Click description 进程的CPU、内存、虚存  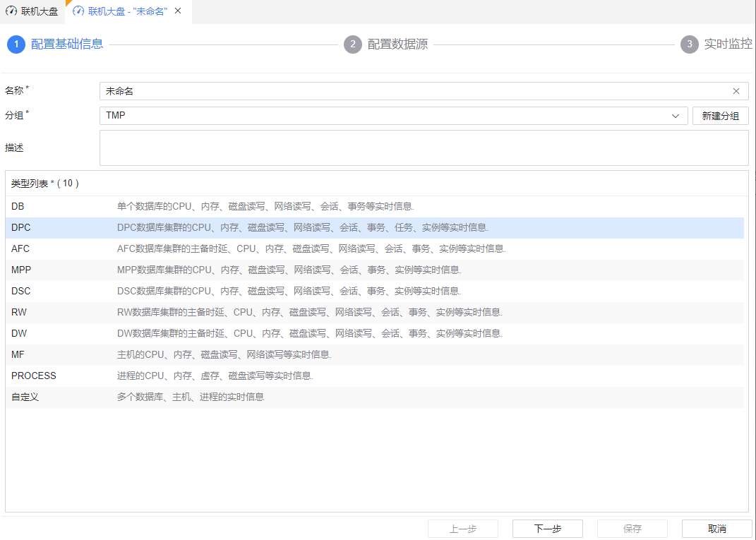pos(215,376)
